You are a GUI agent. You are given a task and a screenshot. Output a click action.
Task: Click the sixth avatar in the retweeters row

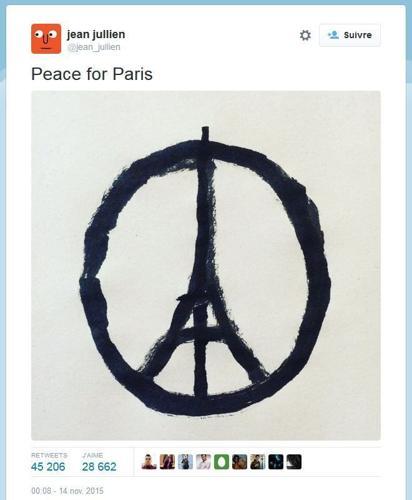[240, 462]
